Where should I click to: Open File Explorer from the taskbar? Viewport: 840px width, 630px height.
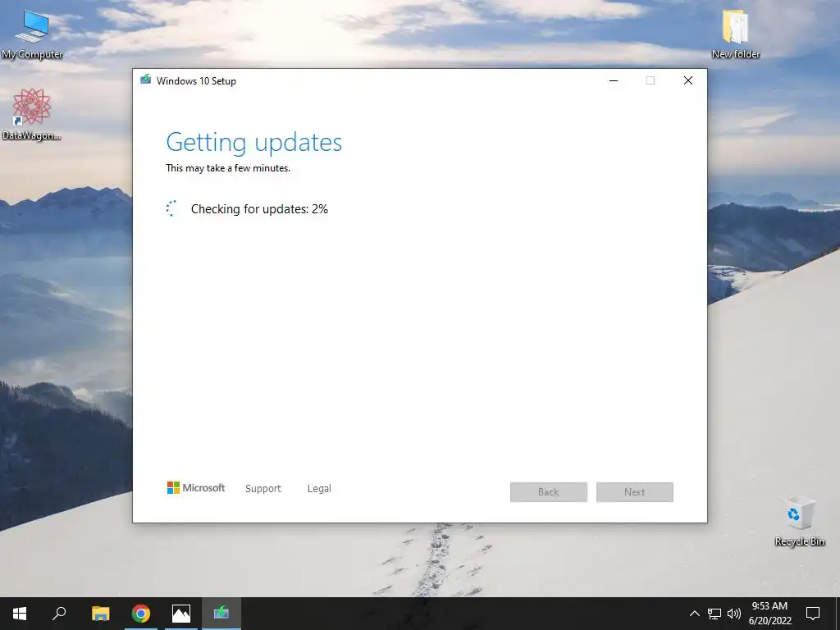tap(100, 614)
